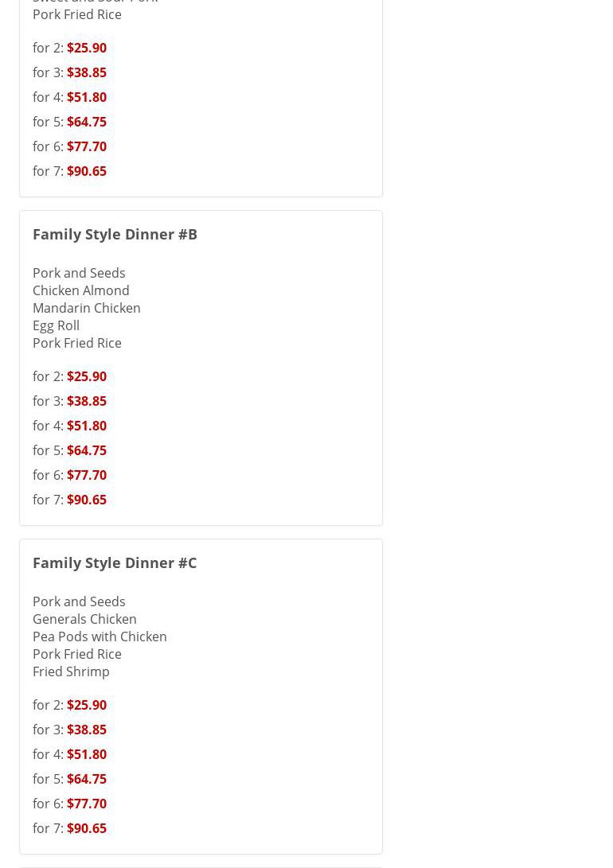This screenshot has width=613, height=868.
Task: Click the "Family Style Dinner #C" heading
Action: tap(115, 562)
